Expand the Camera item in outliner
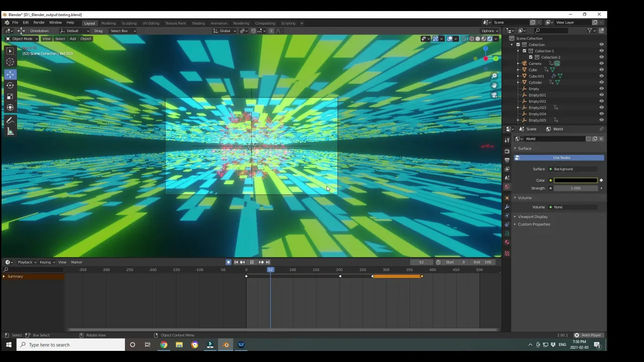Viewport: 644px width, 362px height. [x=518, y=64]
